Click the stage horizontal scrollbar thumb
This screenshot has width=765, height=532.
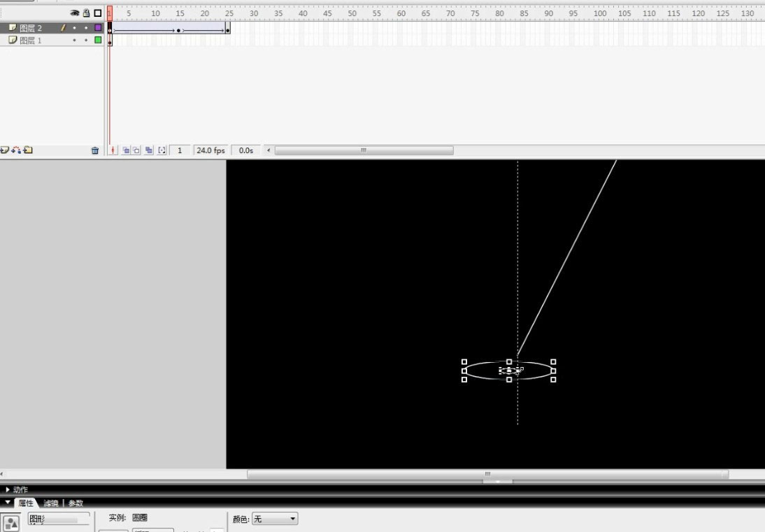pos(487,474)
